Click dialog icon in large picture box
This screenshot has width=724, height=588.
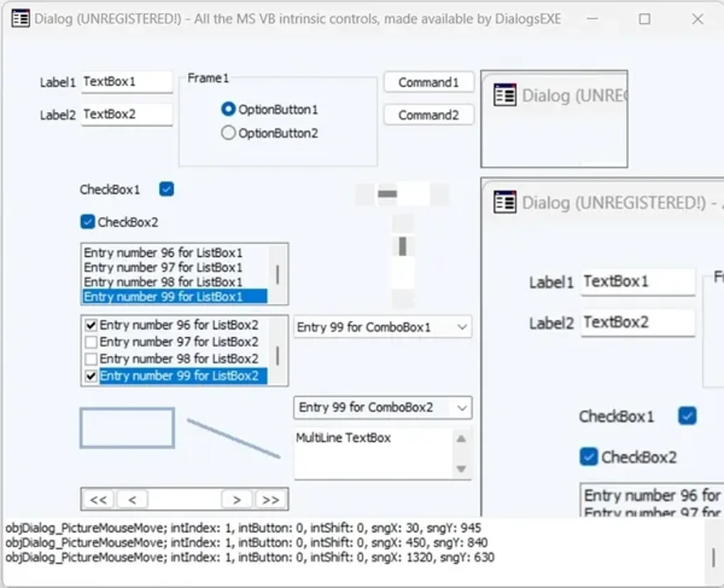(505, 202)
